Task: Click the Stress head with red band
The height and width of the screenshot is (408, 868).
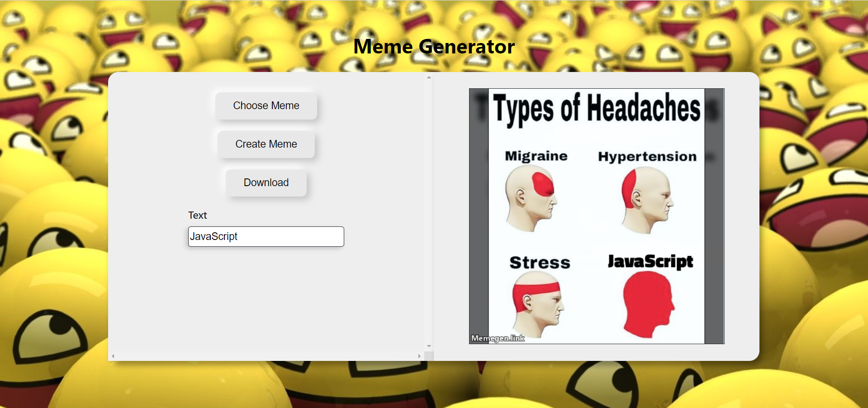Action: click(x=537, y=303)
